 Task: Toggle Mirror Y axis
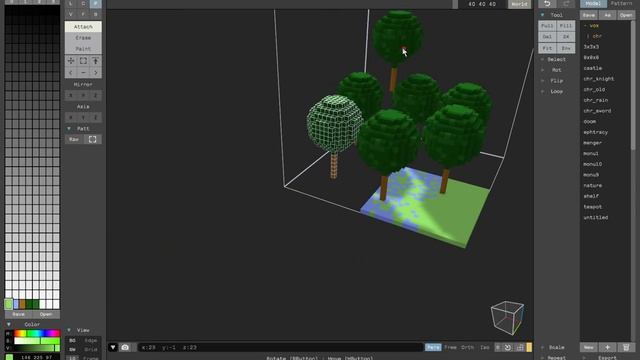83,95
